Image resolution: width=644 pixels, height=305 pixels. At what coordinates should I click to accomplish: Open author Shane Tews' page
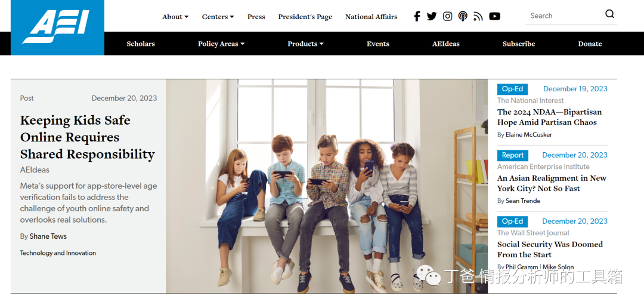click(x=48, y=236)
